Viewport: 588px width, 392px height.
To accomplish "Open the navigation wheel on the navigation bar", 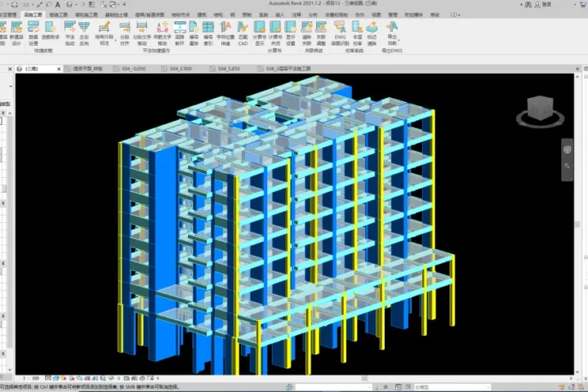I will (567, 149).
